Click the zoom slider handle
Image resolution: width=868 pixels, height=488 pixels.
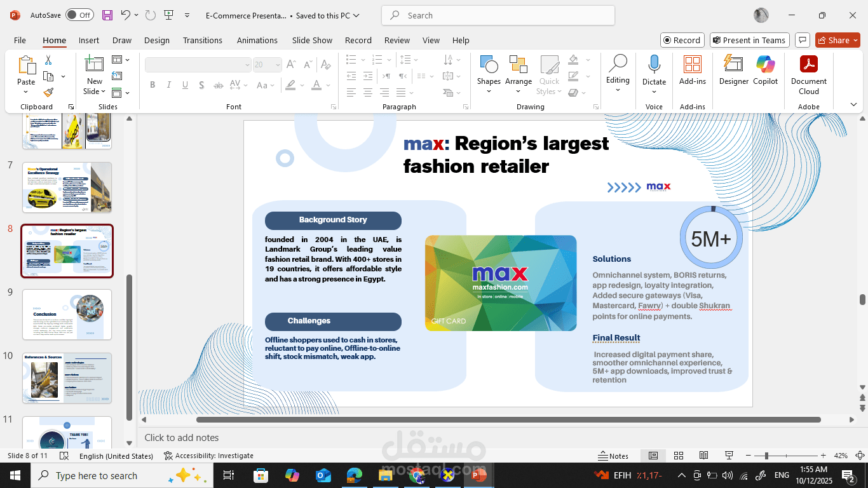(x=766, y=456)
